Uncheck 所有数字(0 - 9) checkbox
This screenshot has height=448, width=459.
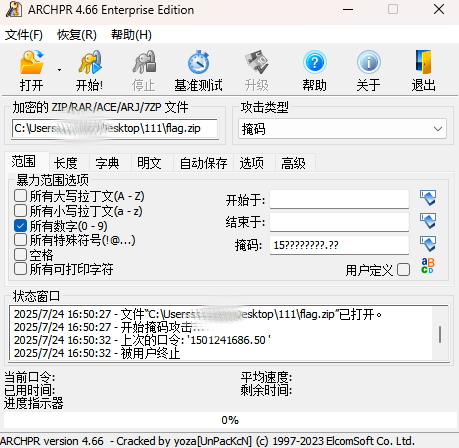20,226
